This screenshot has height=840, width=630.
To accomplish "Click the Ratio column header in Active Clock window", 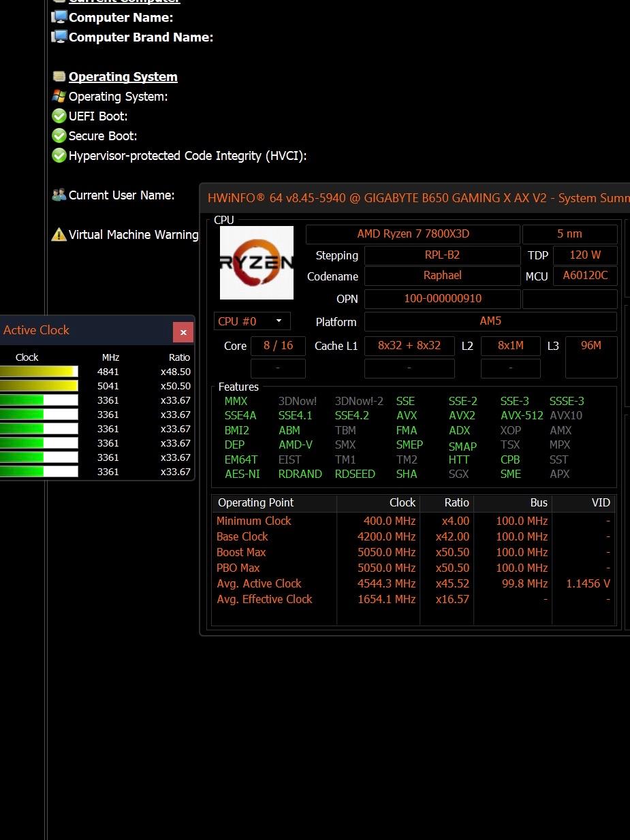I will click(x=179, y=357).
